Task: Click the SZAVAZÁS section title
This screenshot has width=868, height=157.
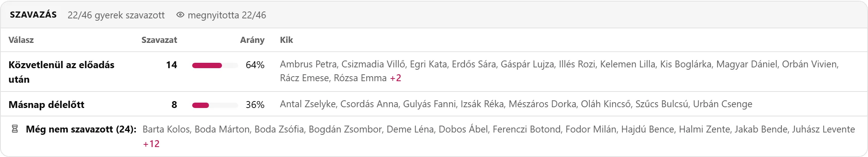Action: coord(33,15)
